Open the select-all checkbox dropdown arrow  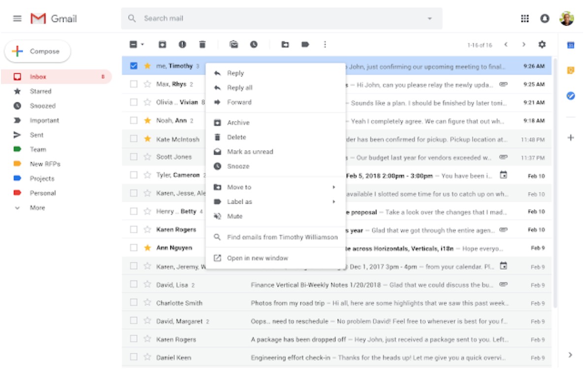click(x=142, y=45)
